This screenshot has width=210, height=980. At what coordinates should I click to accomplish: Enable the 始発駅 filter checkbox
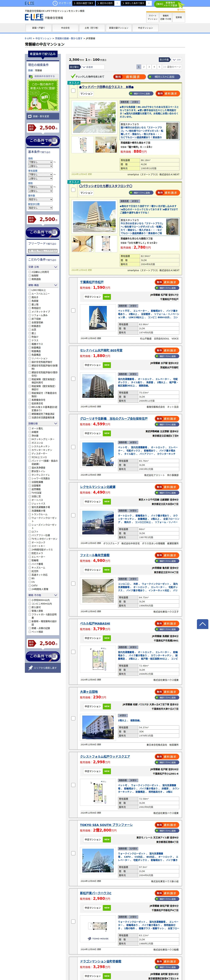[30, 275]
